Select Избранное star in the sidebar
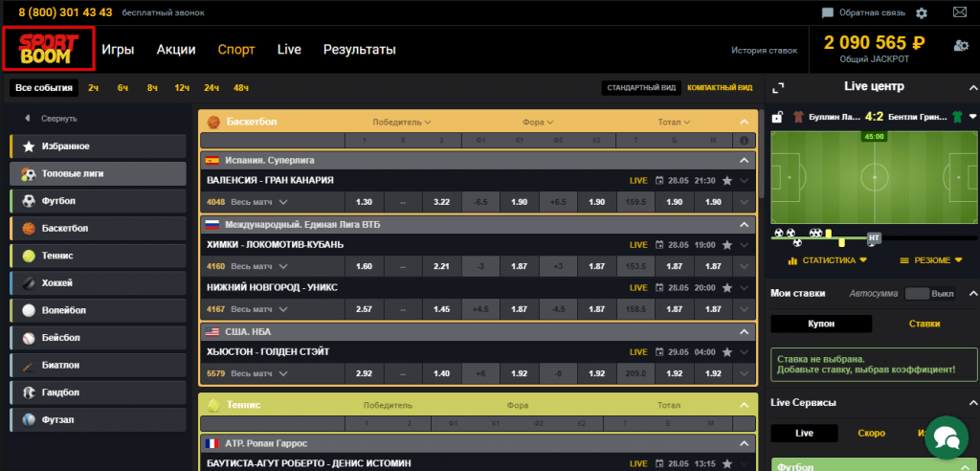980x471 pixels. tap(99, 146)
